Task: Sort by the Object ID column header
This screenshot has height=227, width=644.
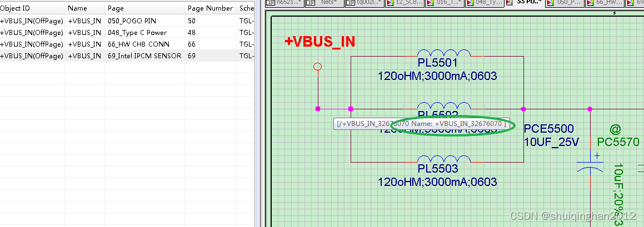Action: [x=32, y=8]
